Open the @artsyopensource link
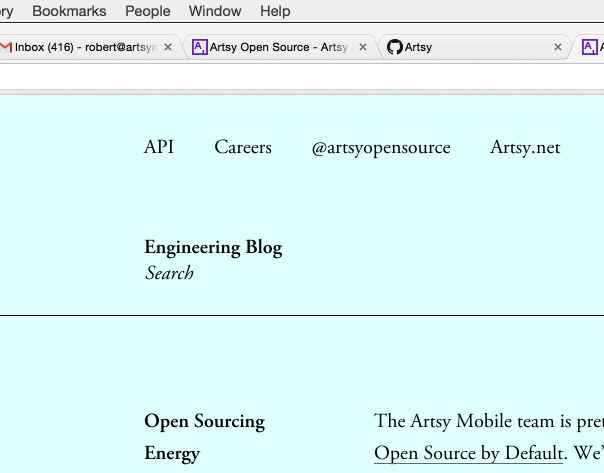Image resolution: width=604 pixels, height=473 pixels. (x=381, y=148)
